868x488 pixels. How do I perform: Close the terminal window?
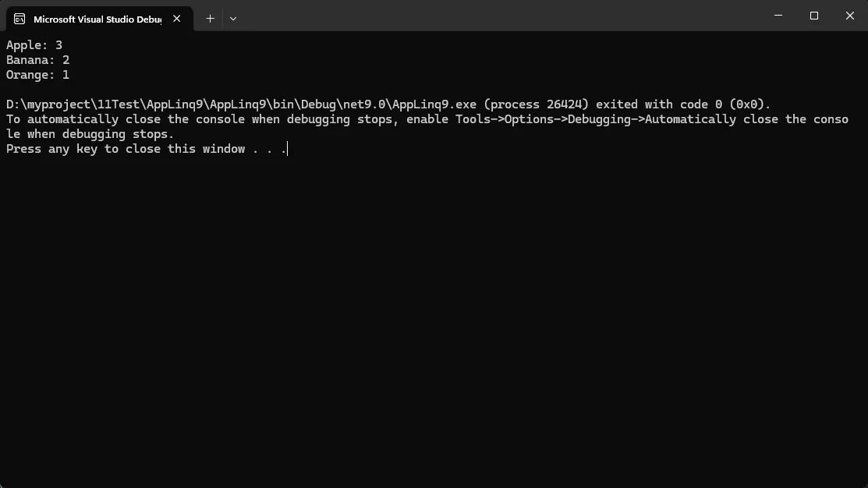(x=850, y=16)
